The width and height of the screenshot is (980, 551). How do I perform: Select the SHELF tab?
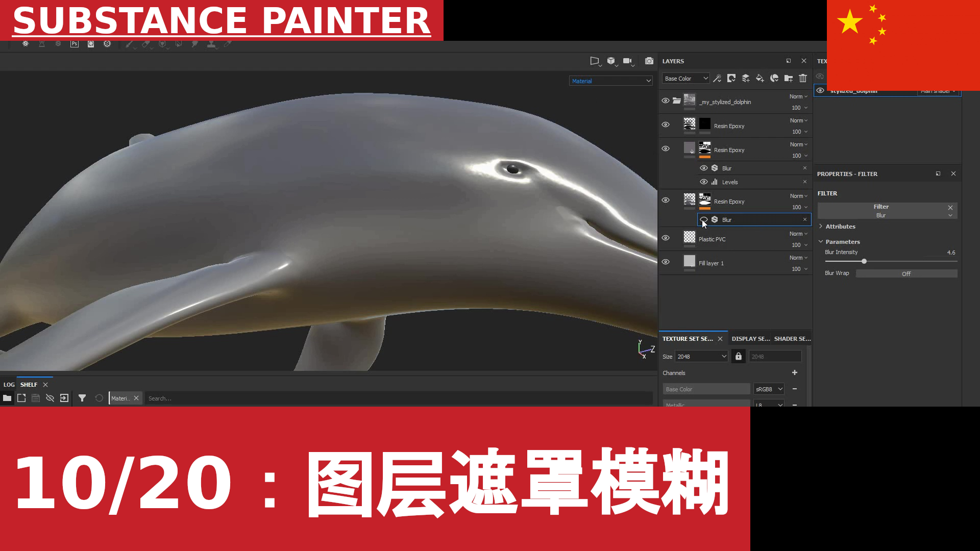coord(29,385)
